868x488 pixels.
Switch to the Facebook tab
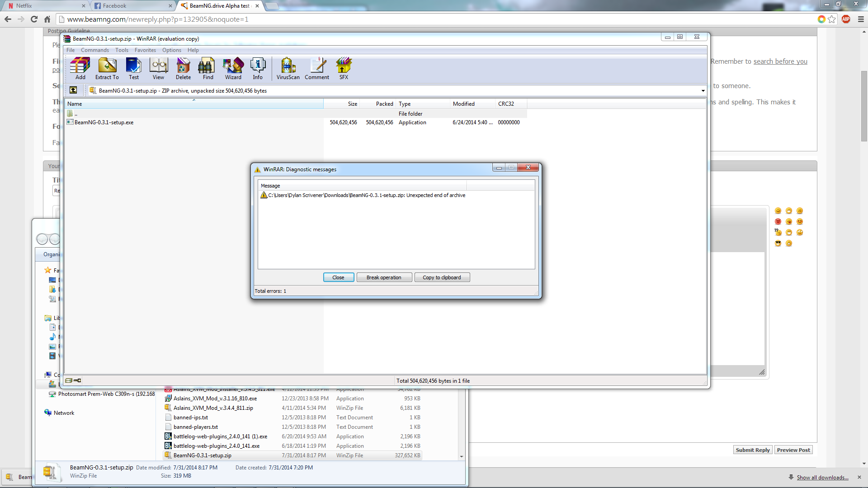coord(132,6)
